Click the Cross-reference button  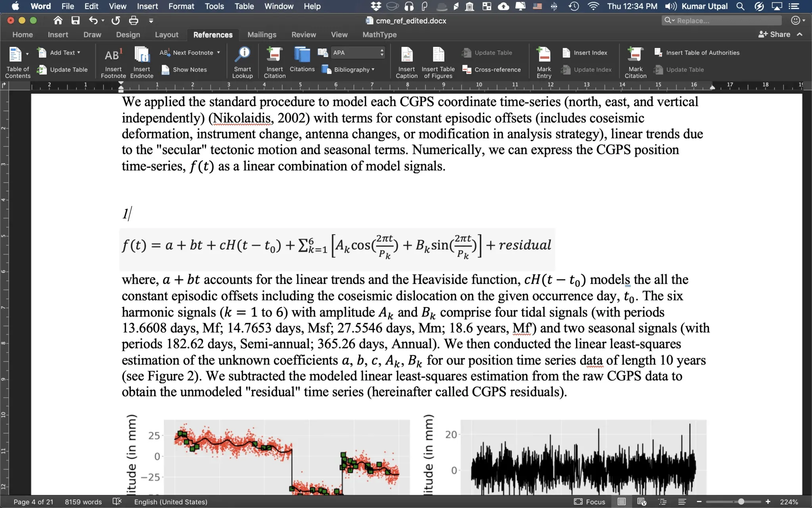pyautogui.click(x=492, y=69)
